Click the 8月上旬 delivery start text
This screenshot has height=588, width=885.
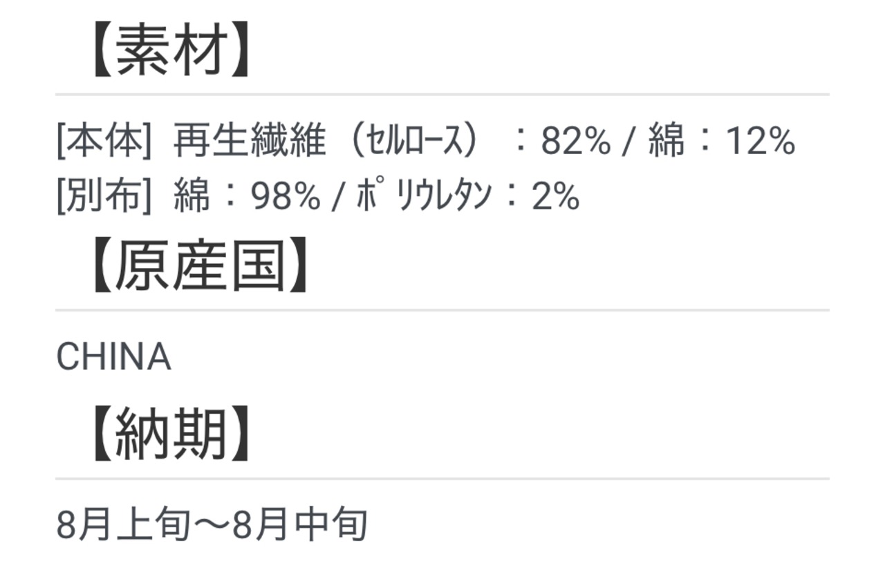(x=124, y=526)
